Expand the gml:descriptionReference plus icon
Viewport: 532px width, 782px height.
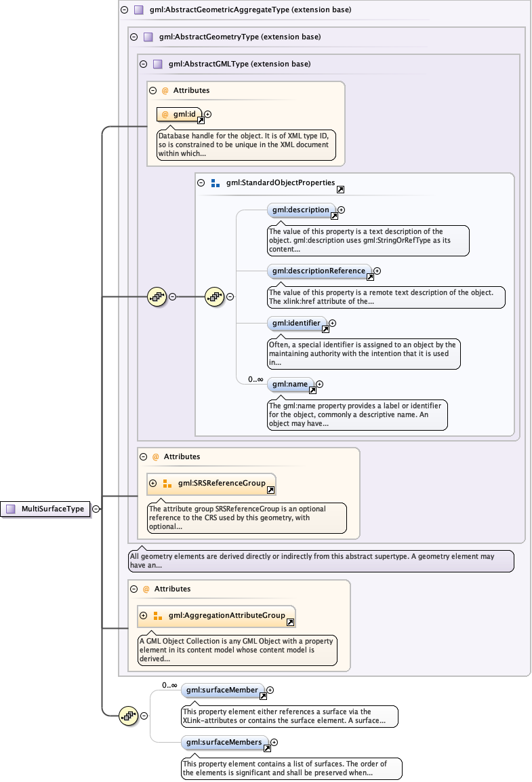[377, 271]
